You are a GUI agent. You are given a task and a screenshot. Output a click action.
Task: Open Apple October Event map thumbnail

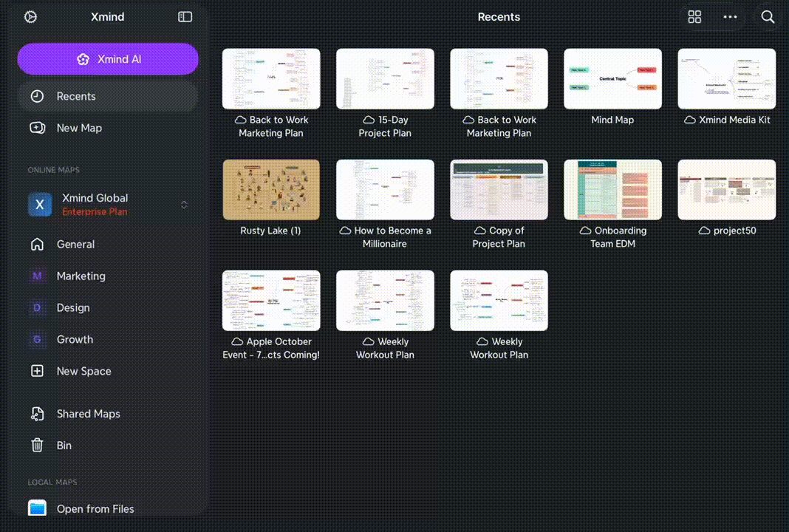point(271,301)
